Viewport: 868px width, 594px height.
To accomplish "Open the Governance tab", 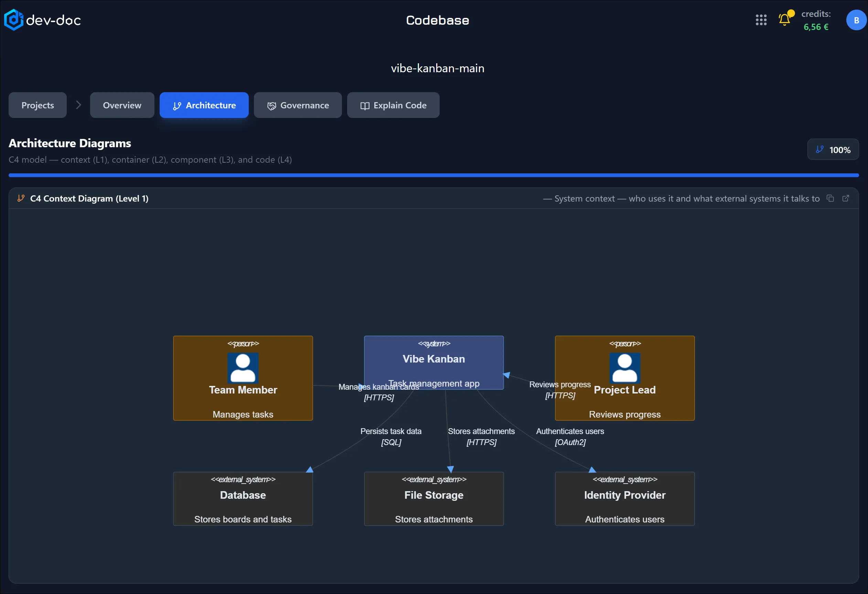I will (298, 105).
